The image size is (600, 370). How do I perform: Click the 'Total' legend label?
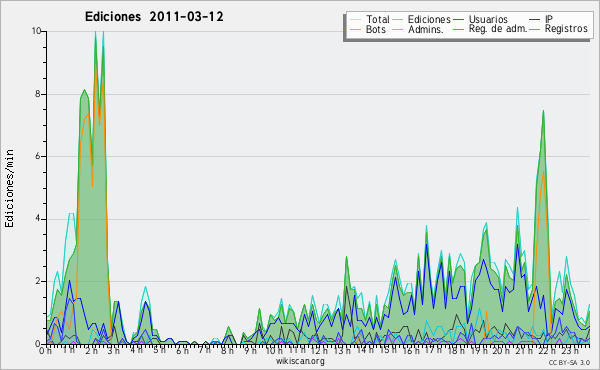(378, 19)
